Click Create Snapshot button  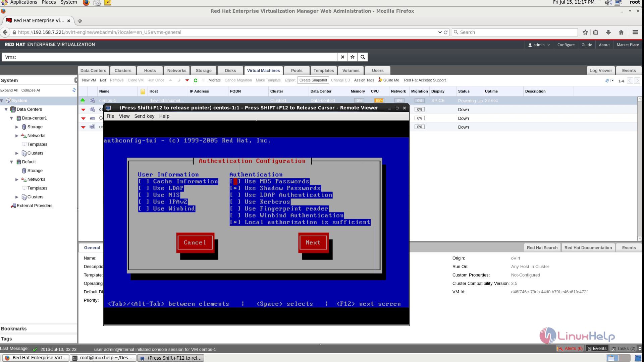pos(313,80)
